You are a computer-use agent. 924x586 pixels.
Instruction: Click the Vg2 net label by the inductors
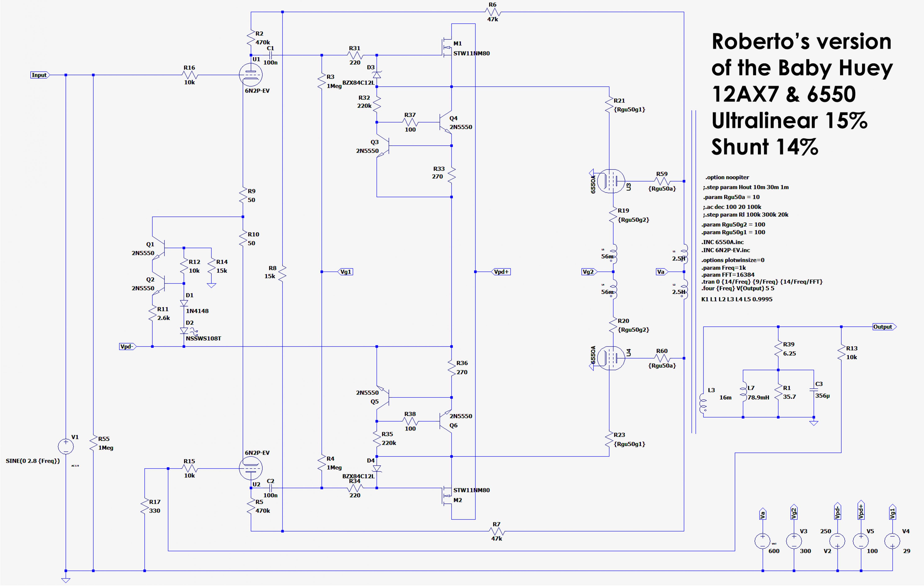tap(589, 271)
